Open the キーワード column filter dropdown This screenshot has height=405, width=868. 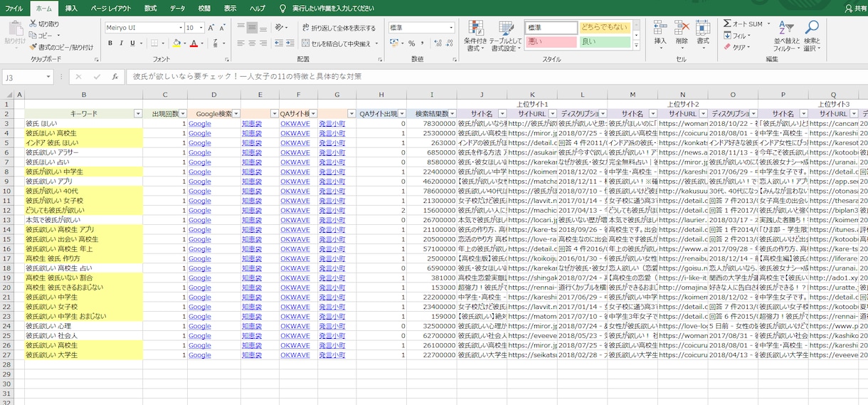click(x=138, y=114)
